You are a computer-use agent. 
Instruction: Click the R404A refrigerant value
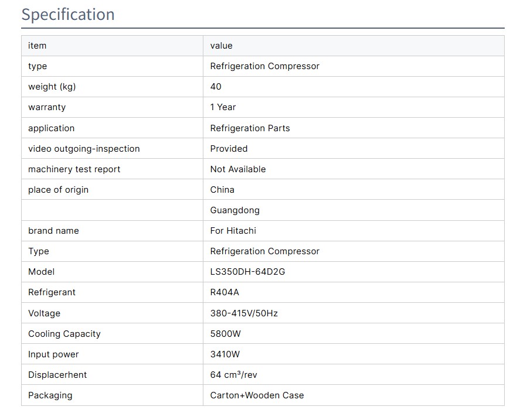tap(225, 292)
